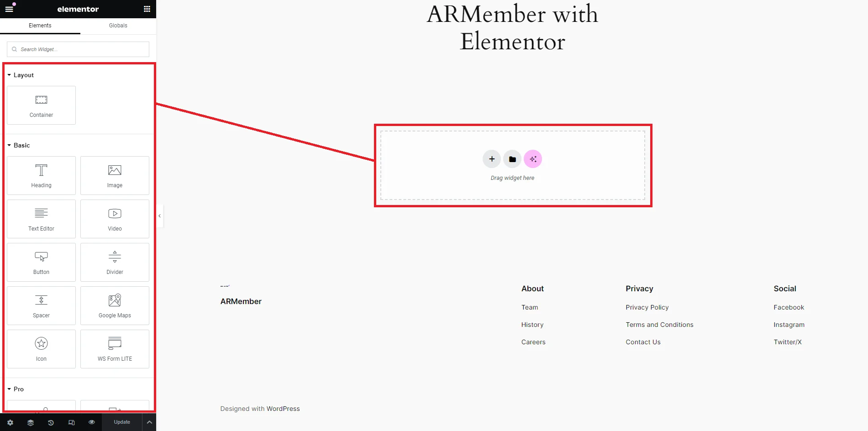Screen dimensions: 868x431
Task: Click the Search Widget field
Action: tap(77, 49)
